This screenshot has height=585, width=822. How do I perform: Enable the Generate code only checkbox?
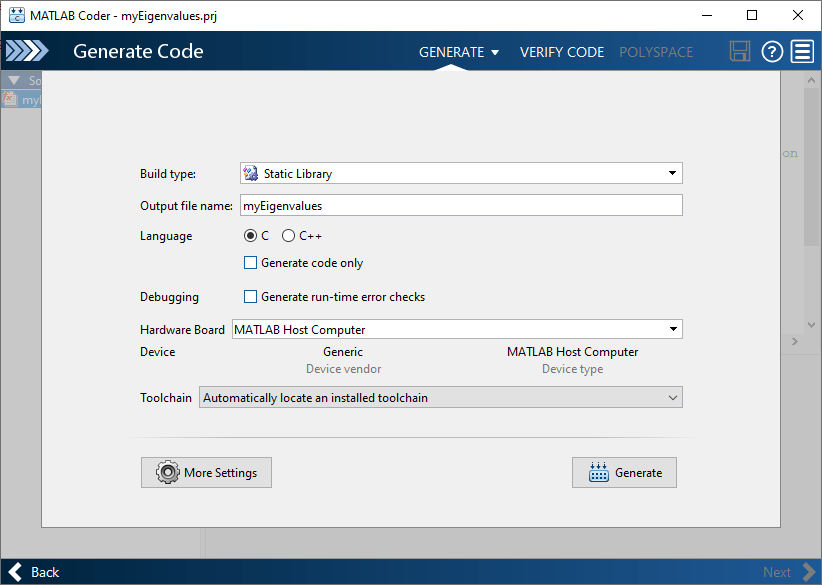[251, 263]
